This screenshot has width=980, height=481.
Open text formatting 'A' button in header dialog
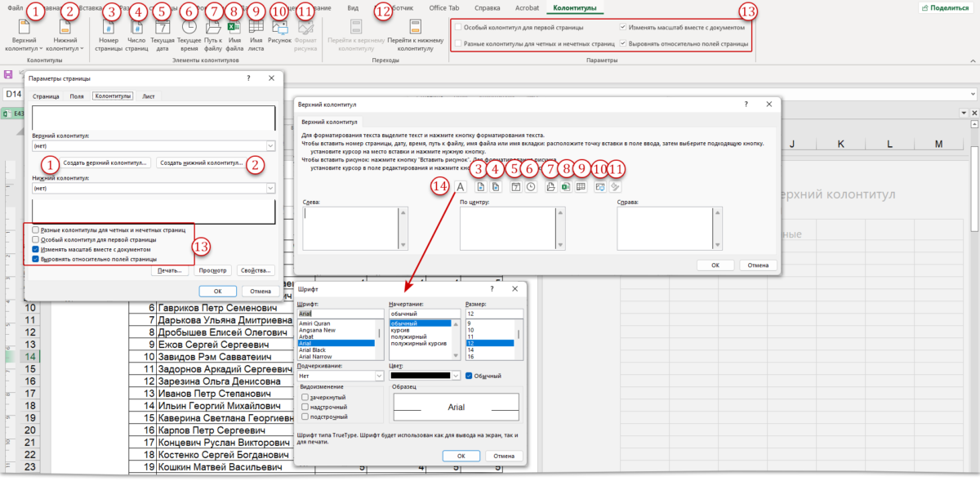point(460,186)
